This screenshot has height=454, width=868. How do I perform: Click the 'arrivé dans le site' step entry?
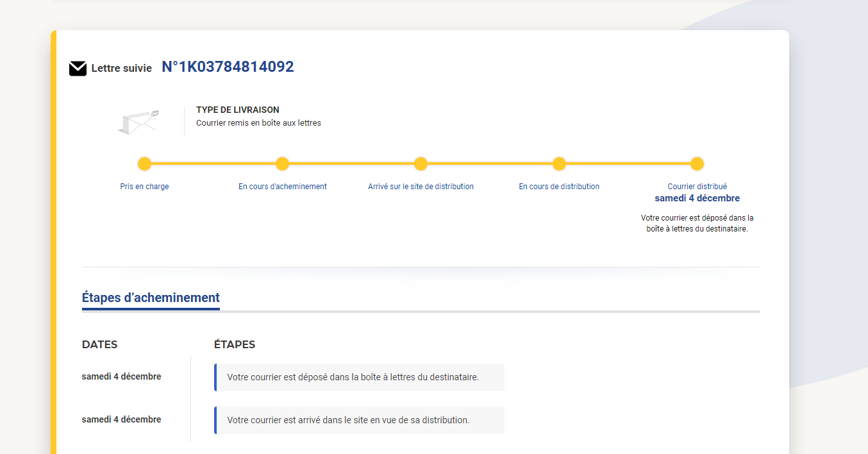348,420
